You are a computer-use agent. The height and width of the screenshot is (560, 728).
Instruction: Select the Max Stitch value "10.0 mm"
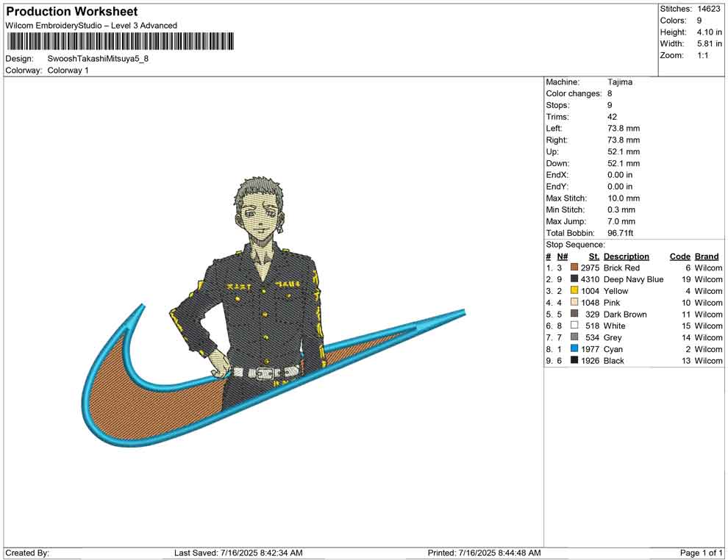(624, 198)
